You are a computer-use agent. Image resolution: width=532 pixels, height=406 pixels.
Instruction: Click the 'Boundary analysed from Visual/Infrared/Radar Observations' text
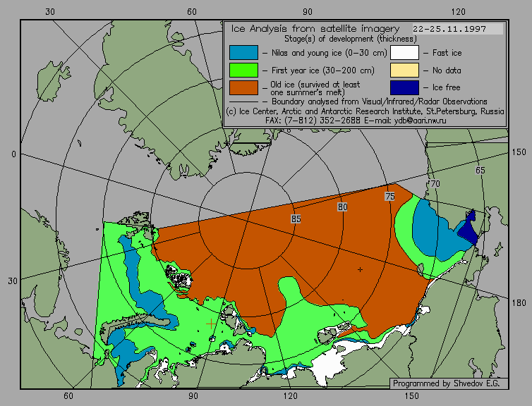point(380,101)
